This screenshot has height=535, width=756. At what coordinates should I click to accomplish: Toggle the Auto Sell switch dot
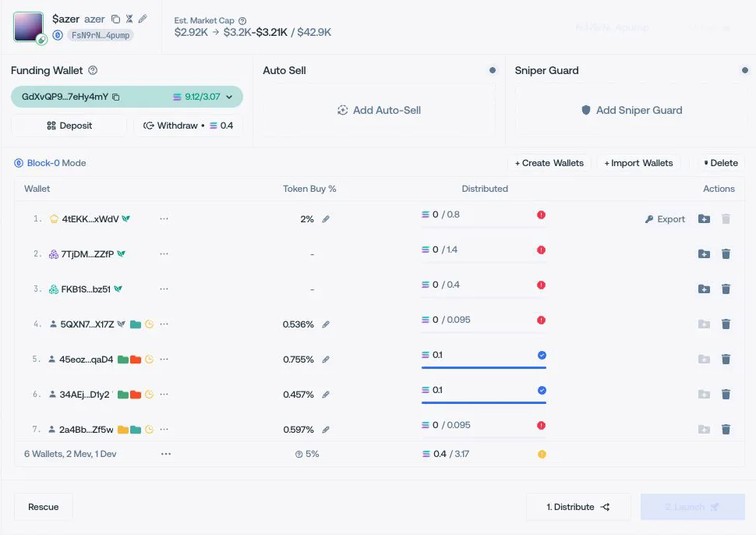click(493, 70)
